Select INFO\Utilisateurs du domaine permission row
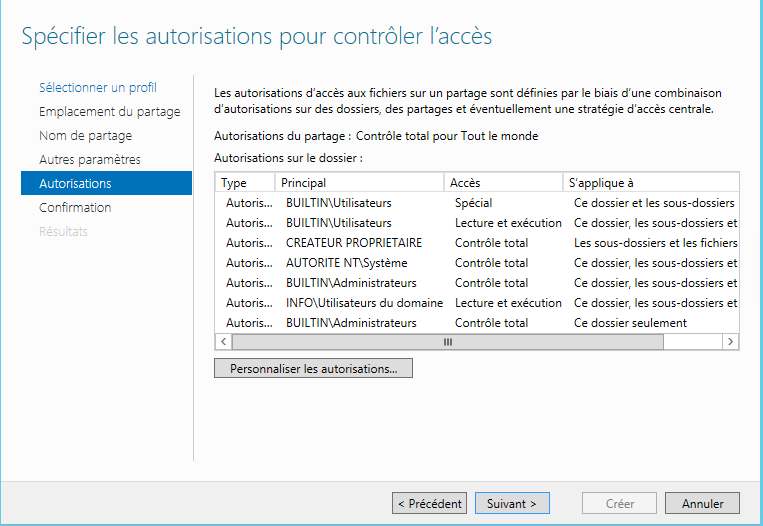 pyautogui.click(x=477, y=303)
